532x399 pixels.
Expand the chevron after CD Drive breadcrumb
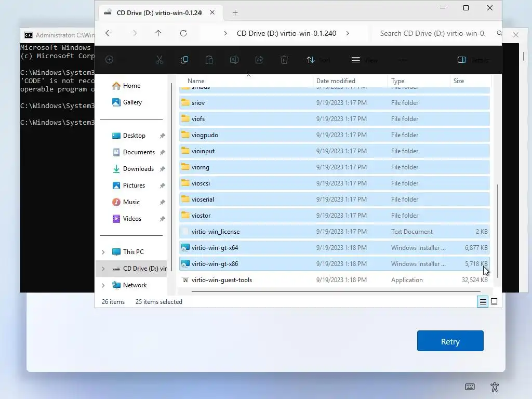(x=348, y=33)
